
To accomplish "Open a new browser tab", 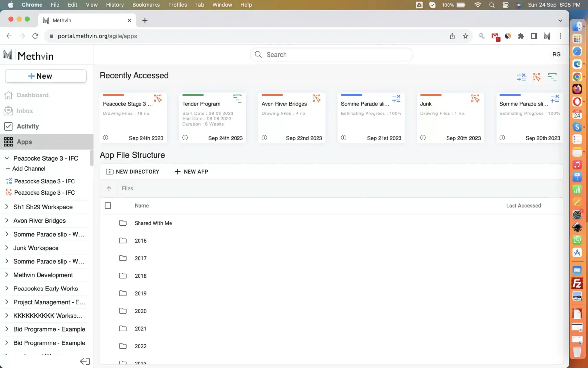I will pyautogui.click(x=145, y=20).
